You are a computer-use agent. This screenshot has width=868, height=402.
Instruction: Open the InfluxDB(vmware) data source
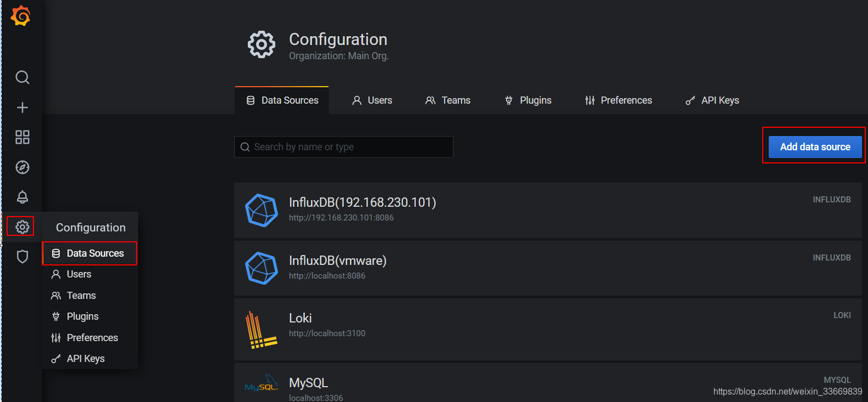[548, 268]
